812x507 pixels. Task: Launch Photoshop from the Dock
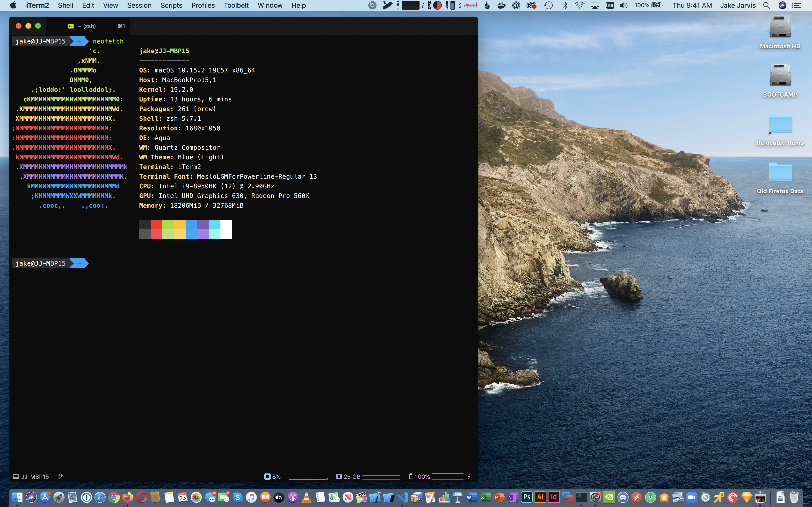click(x=527, y=497)
